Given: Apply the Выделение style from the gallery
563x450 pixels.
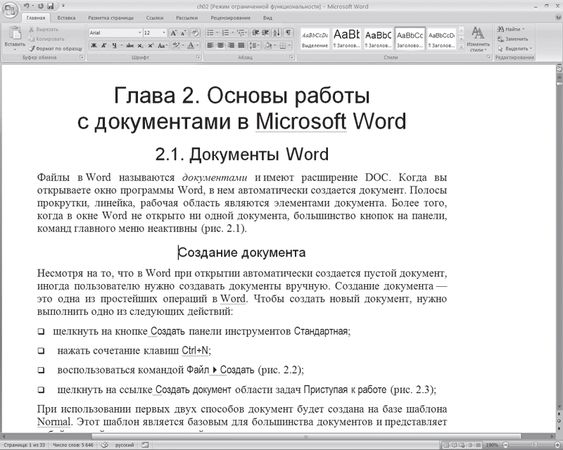Looking at the screenshot, I should coord(315,38).
